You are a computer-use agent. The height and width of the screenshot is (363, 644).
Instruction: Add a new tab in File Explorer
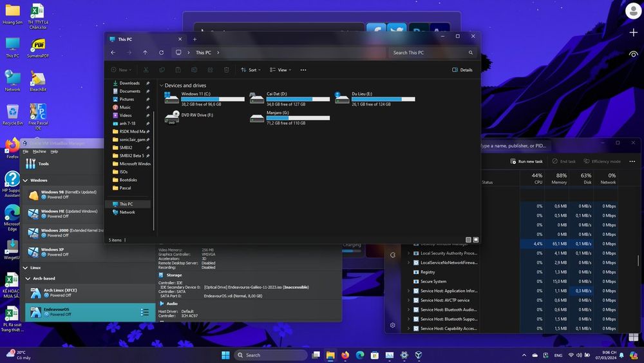[194, 39]
